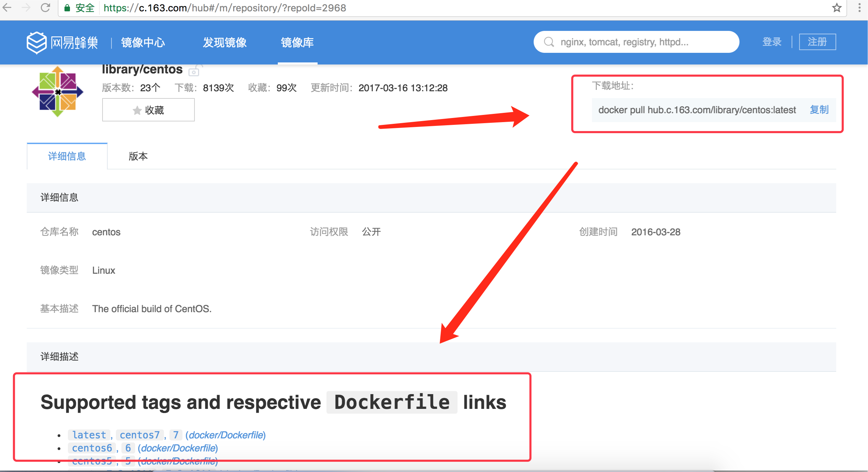868x472 pixels.
Task: Click 'The official build of CentOS.' description
Action: coord(152,309)
